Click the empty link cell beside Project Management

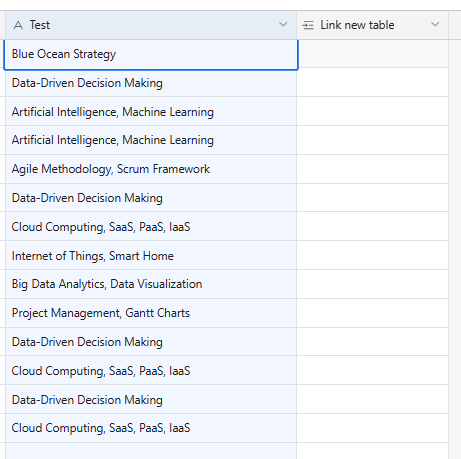click(372, 313)
